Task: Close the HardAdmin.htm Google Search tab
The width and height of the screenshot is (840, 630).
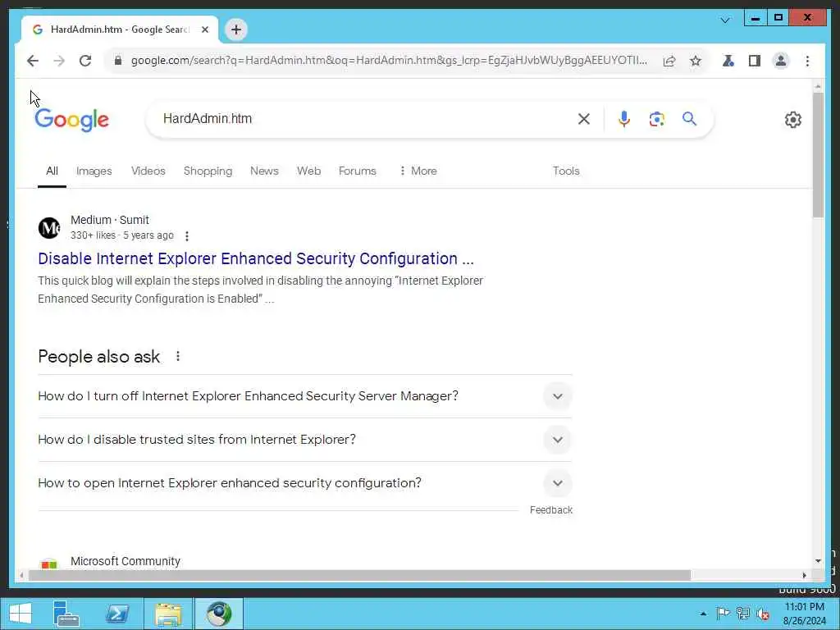Action: [x=204, y=30]
